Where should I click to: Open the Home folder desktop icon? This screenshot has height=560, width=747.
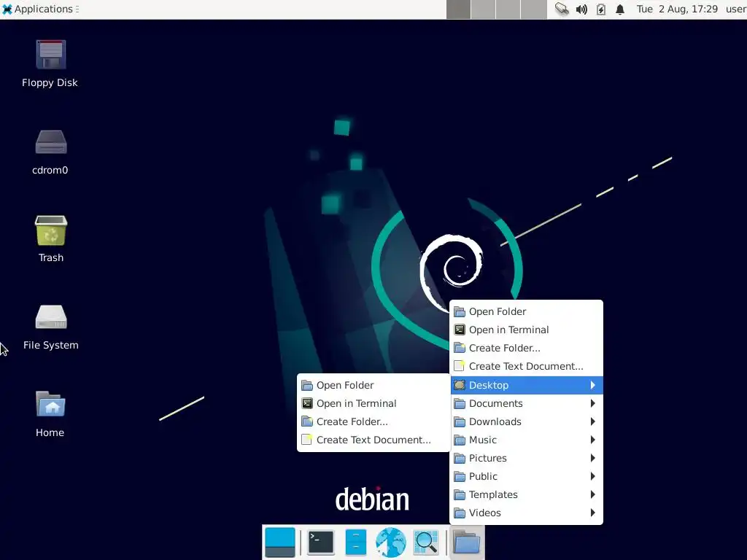click(51, 404)
